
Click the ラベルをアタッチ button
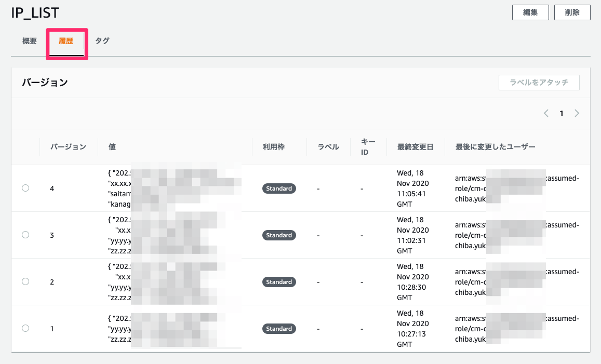539,82
